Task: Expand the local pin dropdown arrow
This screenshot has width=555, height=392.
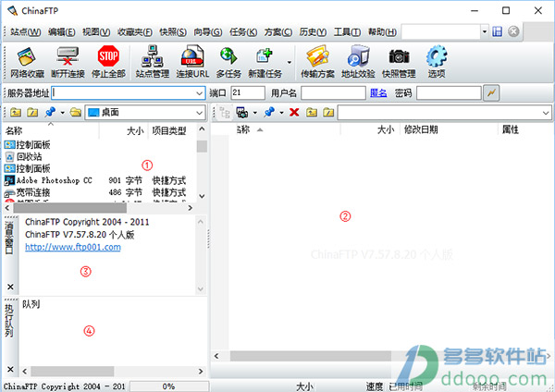Action: (x=62, y=113)
